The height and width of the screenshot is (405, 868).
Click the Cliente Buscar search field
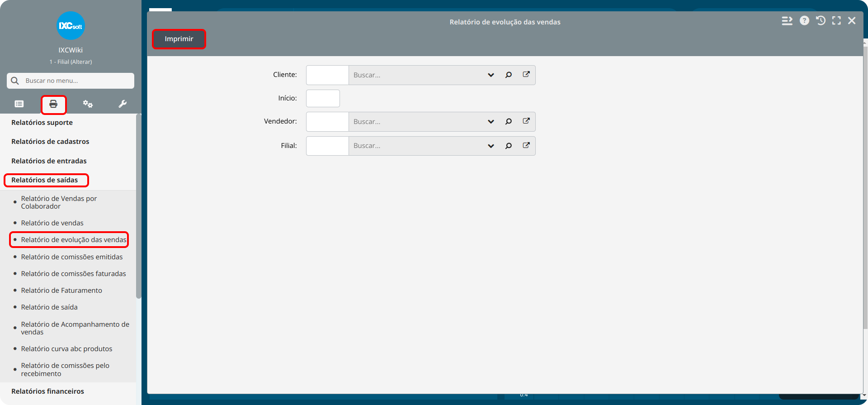[416, 75]
